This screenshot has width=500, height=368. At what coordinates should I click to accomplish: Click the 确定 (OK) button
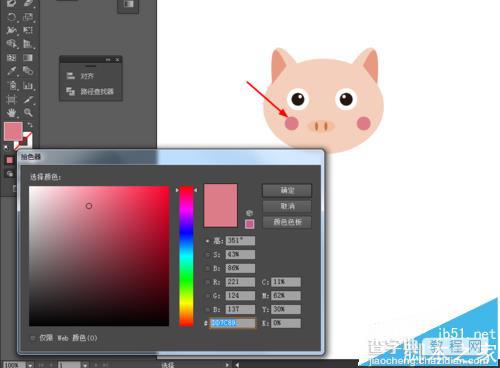(x=287, y=190)
